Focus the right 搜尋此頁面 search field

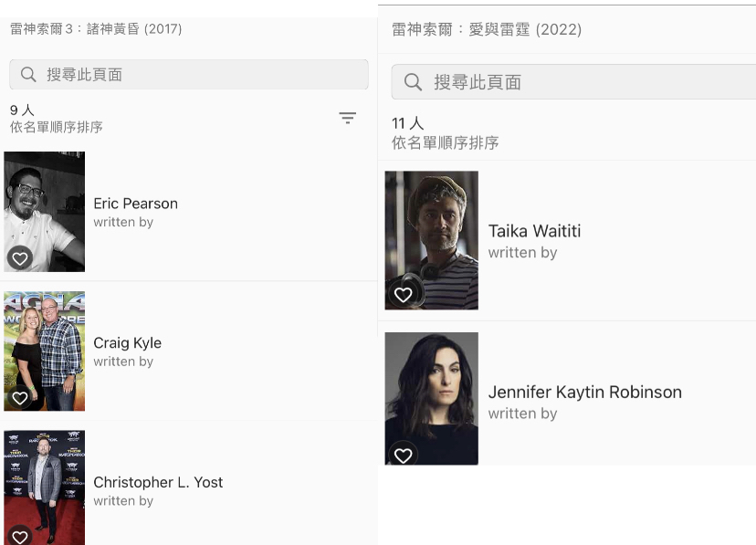584,82
